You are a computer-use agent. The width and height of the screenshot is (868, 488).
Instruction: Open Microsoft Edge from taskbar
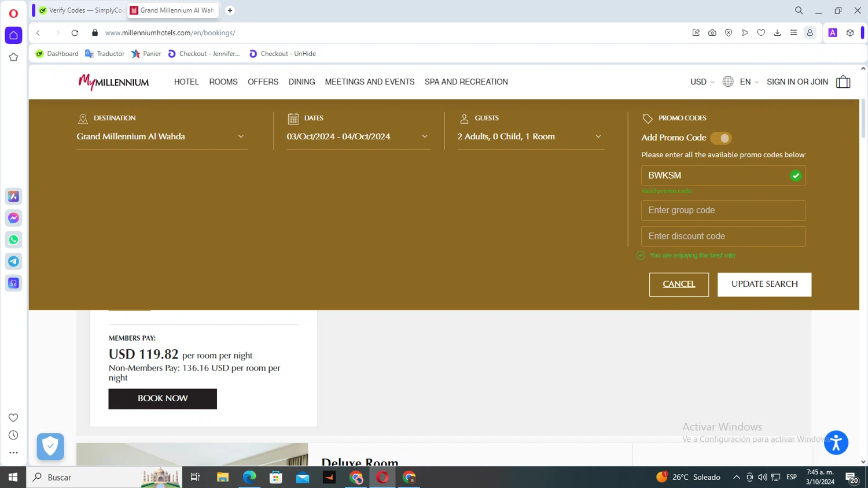pyautogui.click(x=249, y=477)
